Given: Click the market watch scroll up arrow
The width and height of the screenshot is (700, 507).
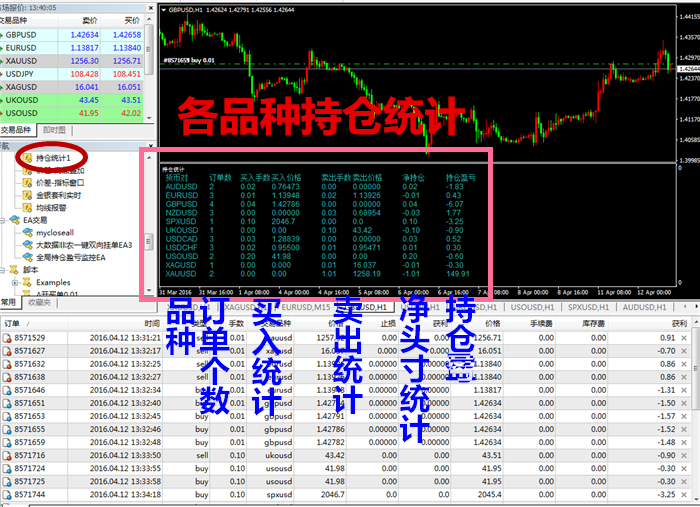Looking at the screenshot, I should (x=149, y=19).
